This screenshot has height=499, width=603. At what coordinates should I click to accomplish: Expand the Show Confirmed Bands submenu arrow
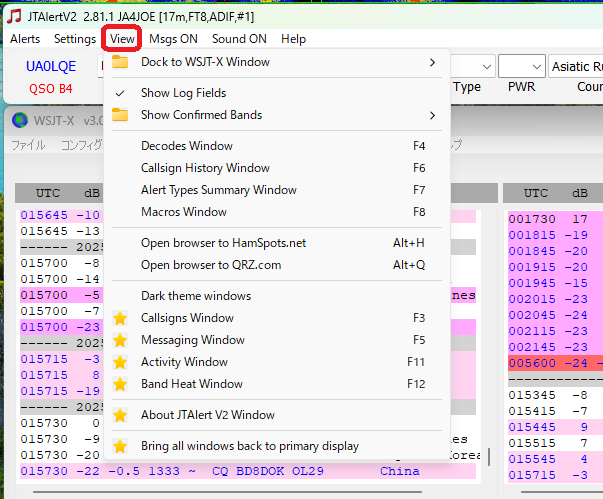433,115
